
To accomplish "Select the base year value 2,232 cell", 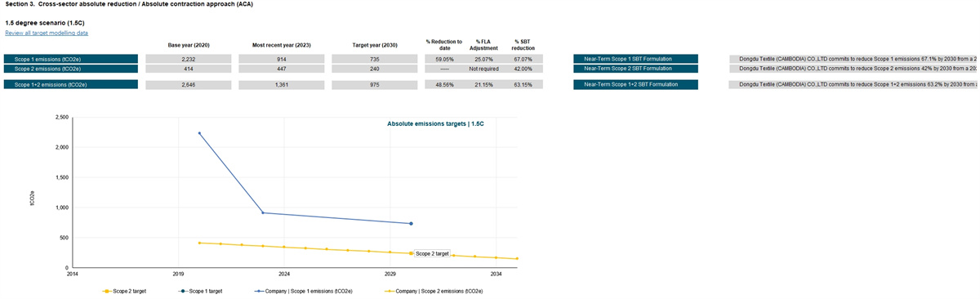I will [189, 59].
